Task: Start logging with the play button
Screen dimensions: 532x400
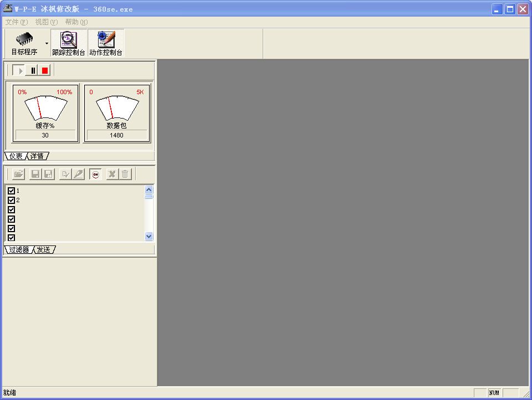Action: coord(18,70)
